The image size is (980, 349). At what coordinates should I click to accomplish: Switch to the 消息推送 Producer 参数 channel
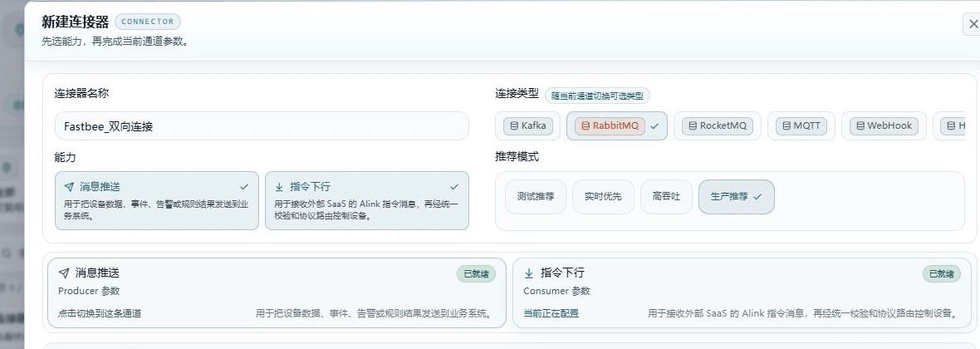[x=277, y=292]
